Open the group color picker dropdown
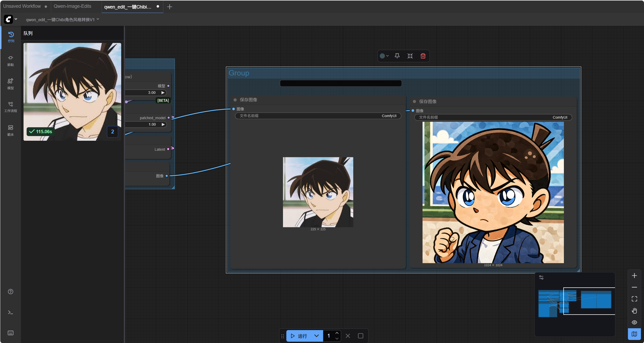Screen dimensions: 644x343 point(384,56)
